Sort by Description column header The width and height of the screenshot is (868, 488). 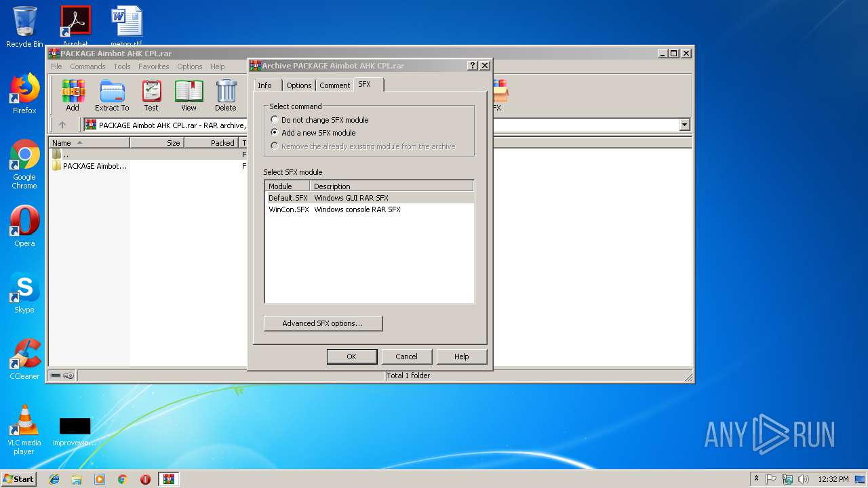tap(391, 186)
